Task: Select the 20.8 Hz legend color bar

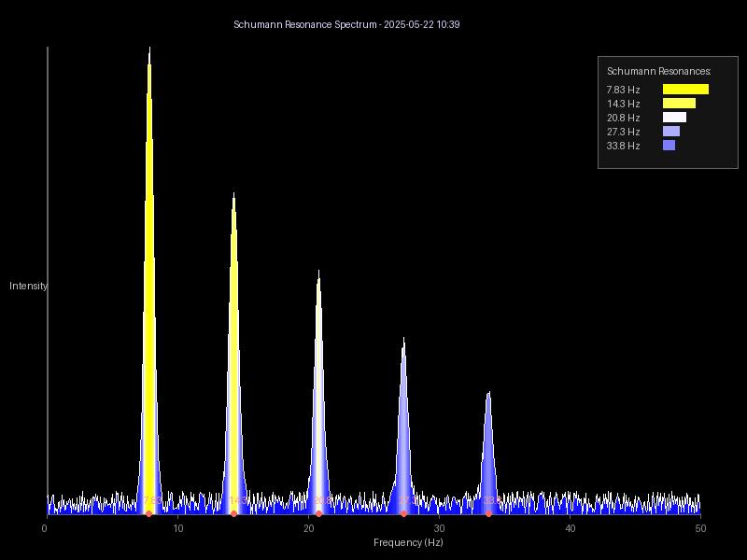Action: pyautogui.click(x=674, y=118)
